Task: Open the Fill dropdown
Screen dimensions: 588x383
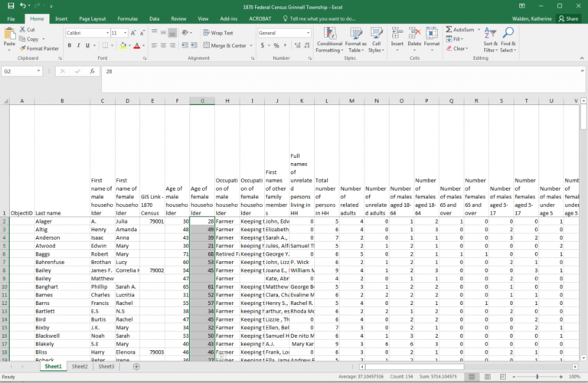Action: coord(455,39)
